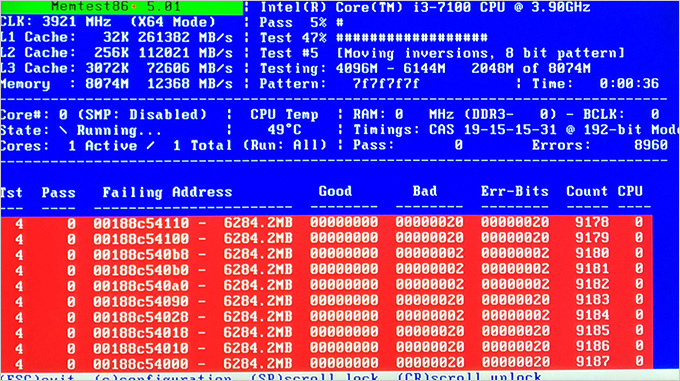The height and width of the screenshot is (381, 680).
Task: Select the CPU column header
Action: pyautogui.click(x=630, y=191)
